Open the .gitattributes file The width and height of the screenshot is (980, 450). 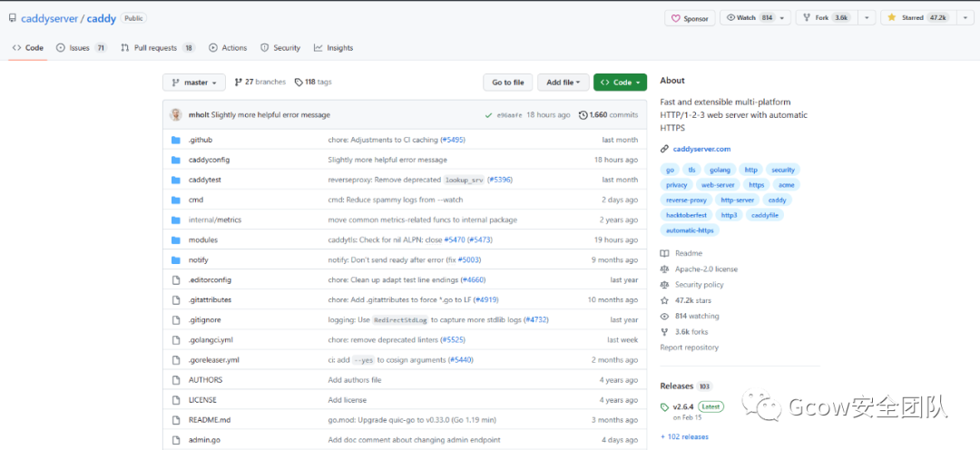[210, 300]
